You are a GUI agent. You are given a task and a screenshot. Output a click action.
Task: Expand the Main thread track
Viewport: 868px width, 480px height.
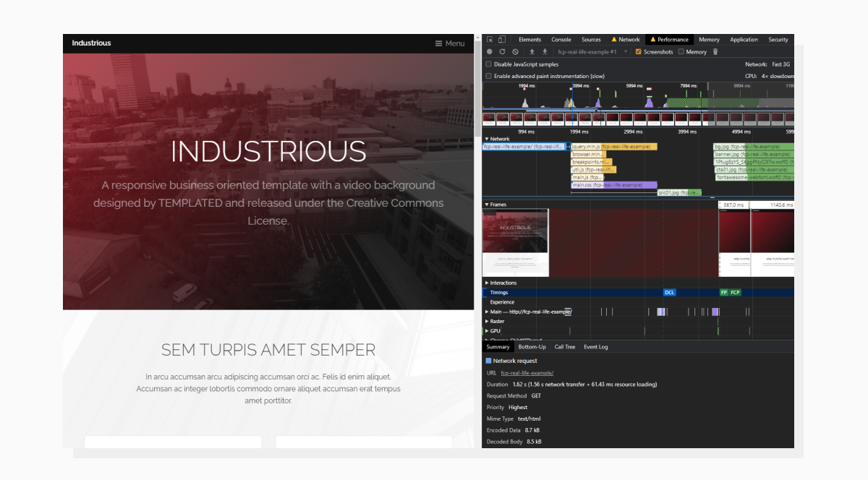tap(487, 312)
